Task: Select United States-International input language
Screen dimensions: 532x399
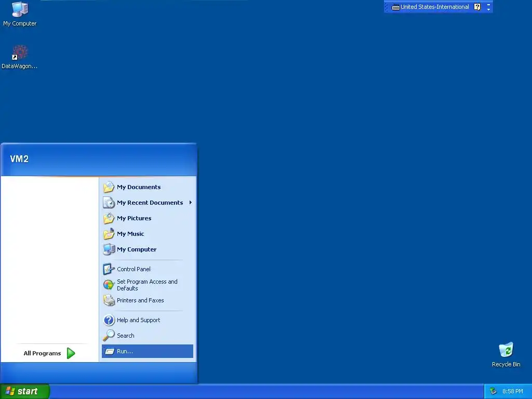Action: tap(435, 7)
